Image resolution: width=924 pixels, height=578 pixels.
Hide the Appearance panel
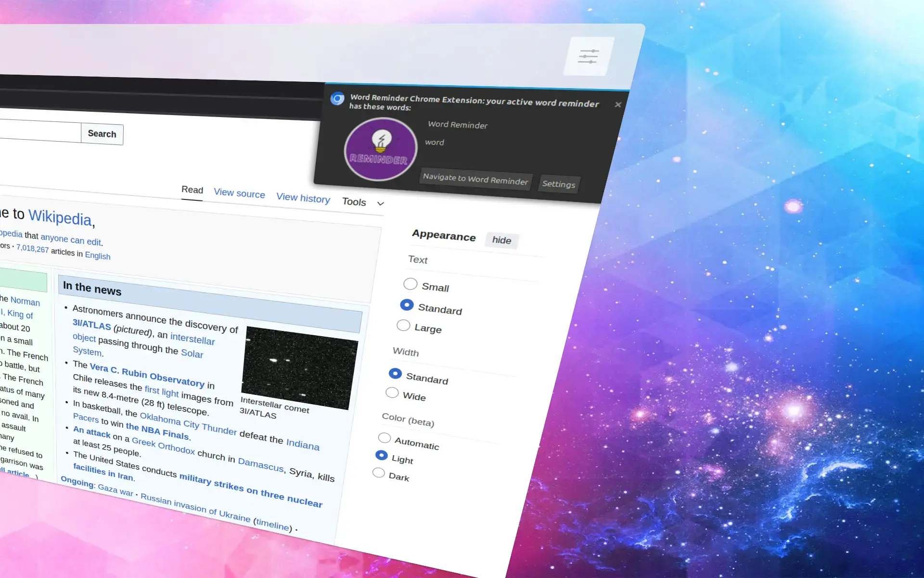[x=501, y=240]
